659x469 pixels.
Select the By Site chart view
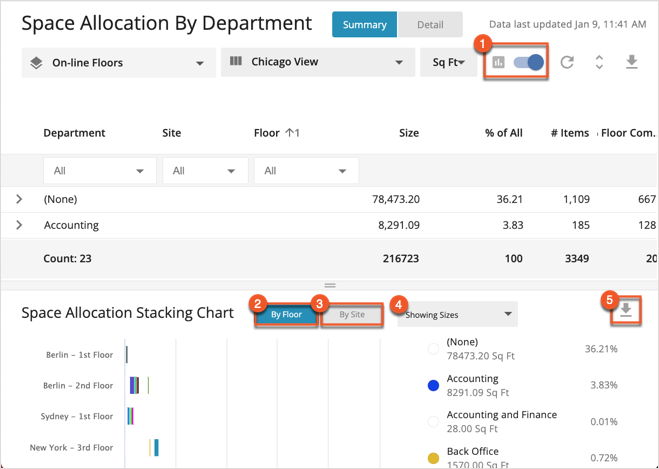point(352,314)
